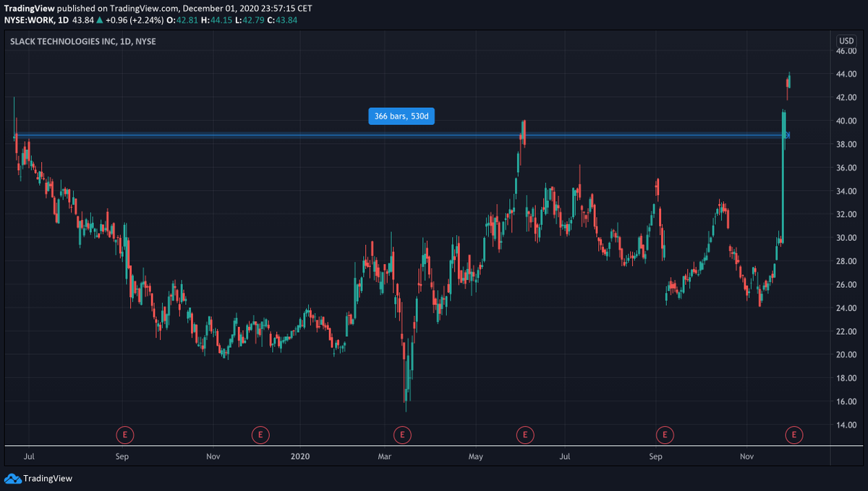Click the blue horizontal date range line
The width and height of the screenshot is (868, 491).
(x=401, y=135)
